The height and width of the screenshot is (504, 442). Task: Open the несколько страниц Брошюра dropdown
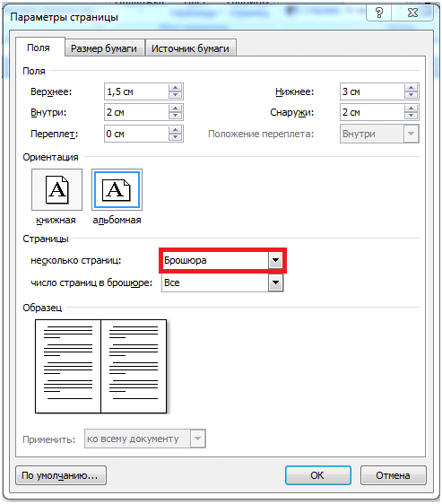click(x=276, y=260)
